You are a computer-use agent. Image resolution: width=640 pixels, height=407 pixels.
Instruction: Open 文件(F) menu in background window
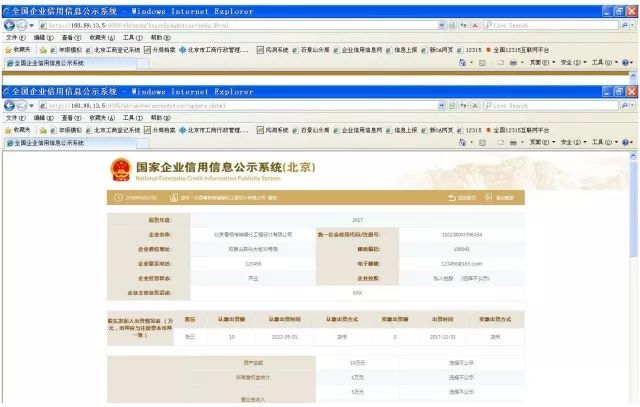point(16,38)
